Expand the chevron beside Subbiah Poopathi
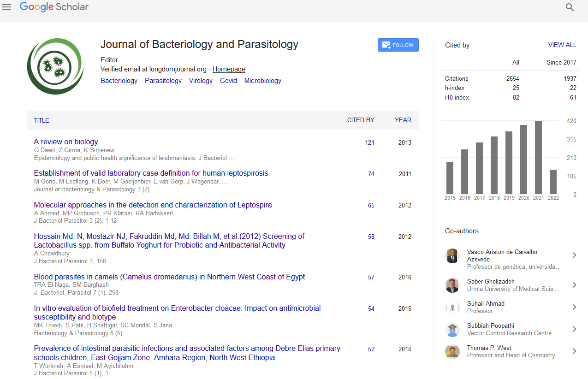Image resolution: width=588 pixels, height=379 pixels. pos(575,329)
